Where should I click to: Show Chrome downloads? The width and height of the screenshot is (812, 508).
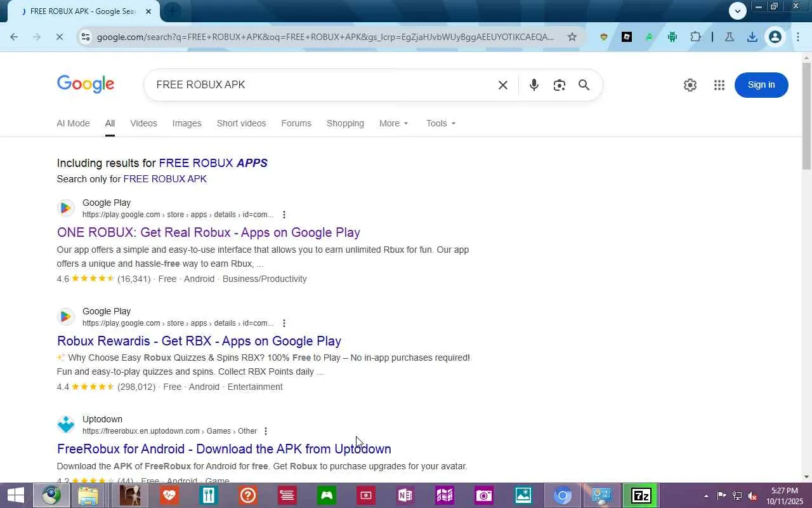point(752,37)
